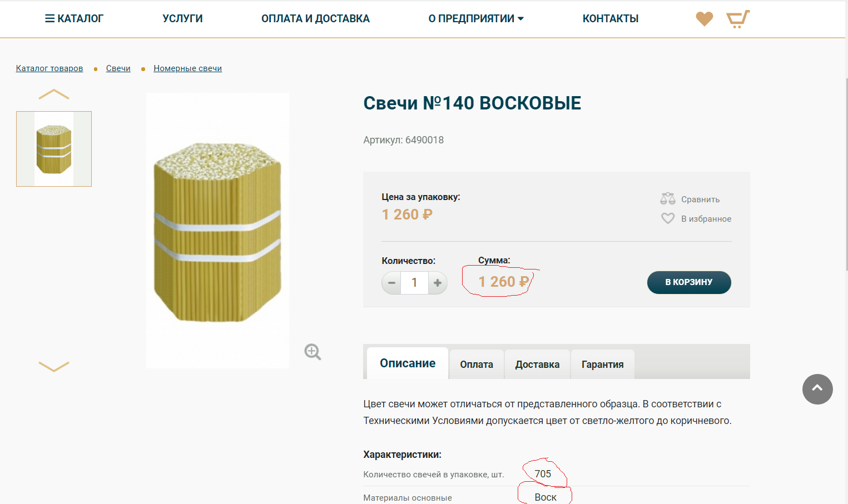Click the quantity input field
Screen dimensions: 848x504
coord(414,283)
